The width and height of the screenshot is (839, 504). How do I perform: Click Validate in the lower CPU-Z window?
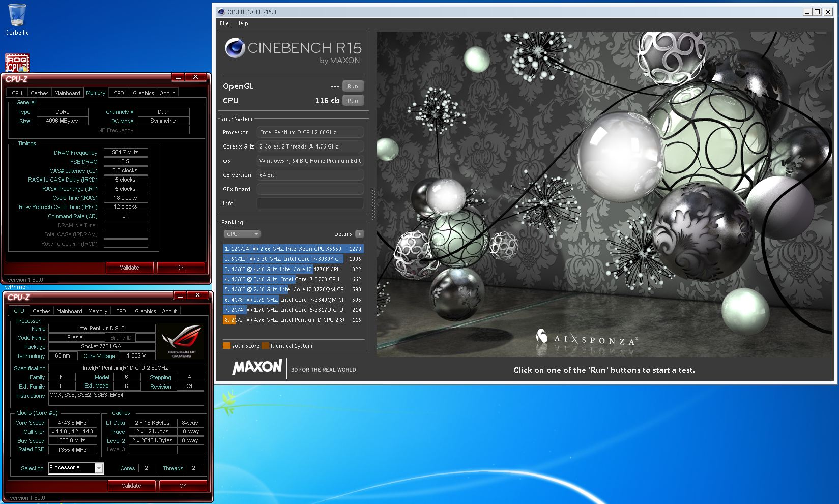[x=131, y=486]
